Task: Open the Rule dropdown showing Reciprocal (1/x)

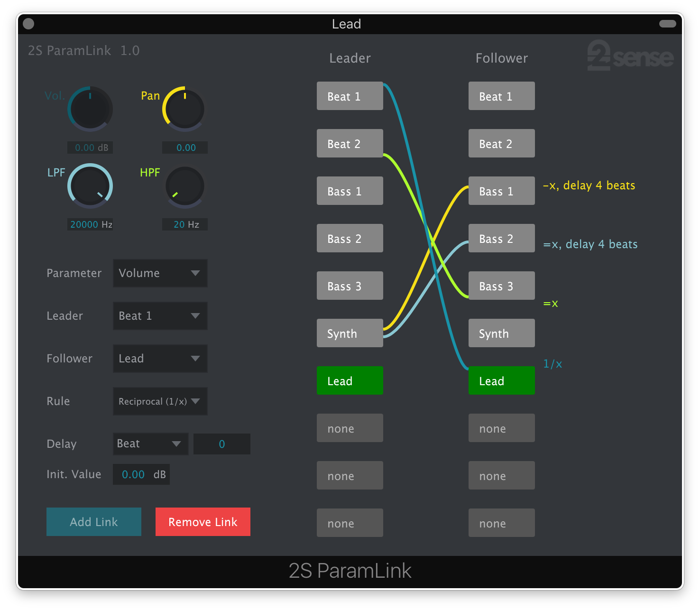Action: click(160, 401)
